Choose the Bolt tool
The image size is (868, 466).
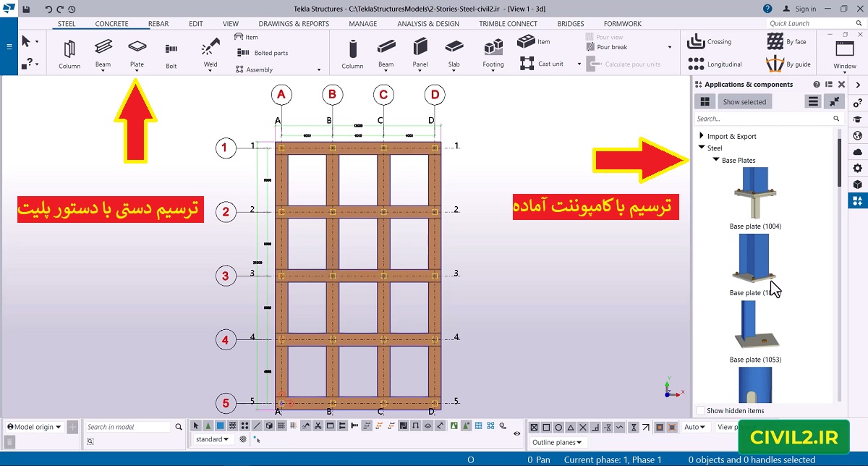click(171, 54)
